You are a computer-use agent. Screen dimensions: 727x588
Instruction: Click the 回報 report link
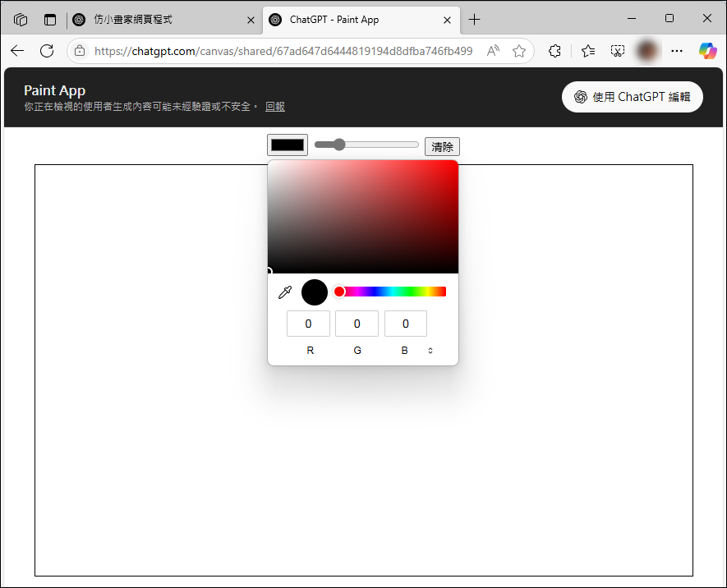pyautogui.click(x=275, y=107)
